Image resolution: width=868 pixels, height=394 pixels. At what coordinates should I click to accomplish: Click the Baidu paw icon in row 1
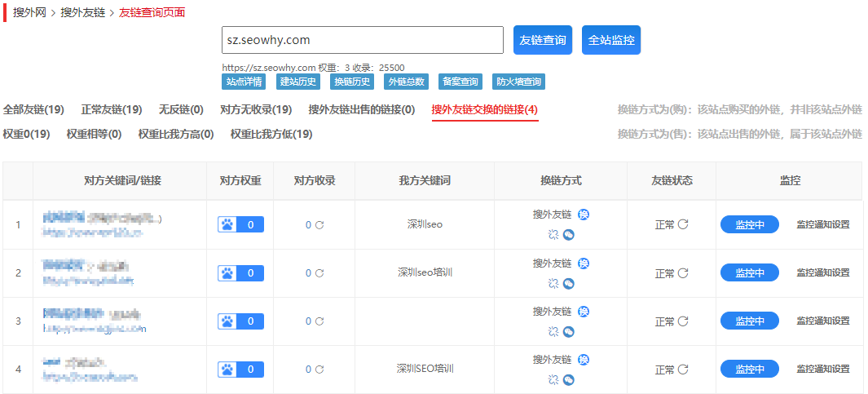(227, 224)
